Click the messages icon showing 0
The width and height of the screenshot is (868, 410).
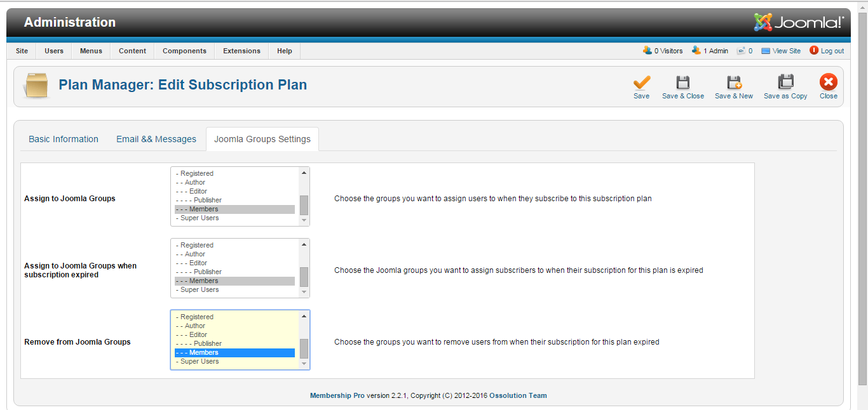pyautogui.click(x=741, y=51)
